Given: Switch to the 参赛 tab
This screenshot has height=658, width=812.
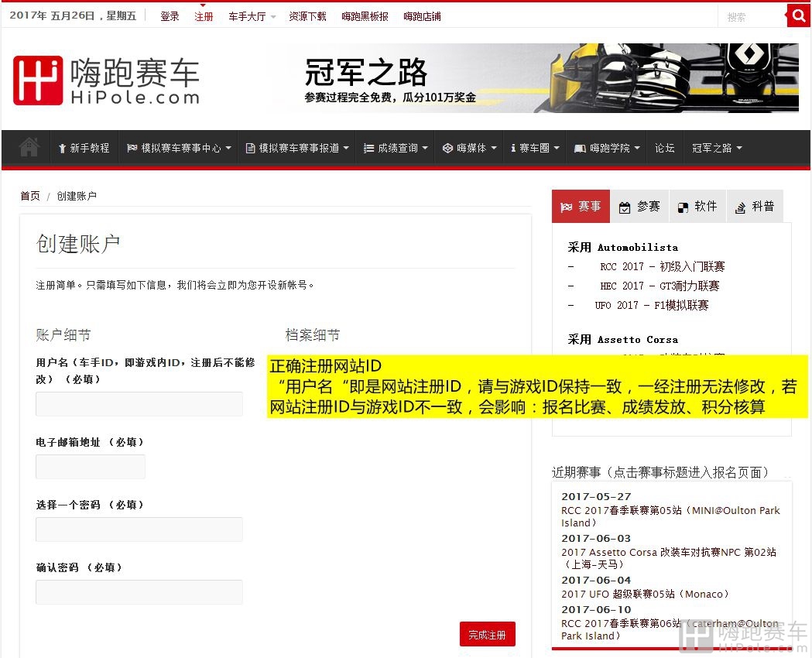Looking at the screenshot, I should [639, 207].
